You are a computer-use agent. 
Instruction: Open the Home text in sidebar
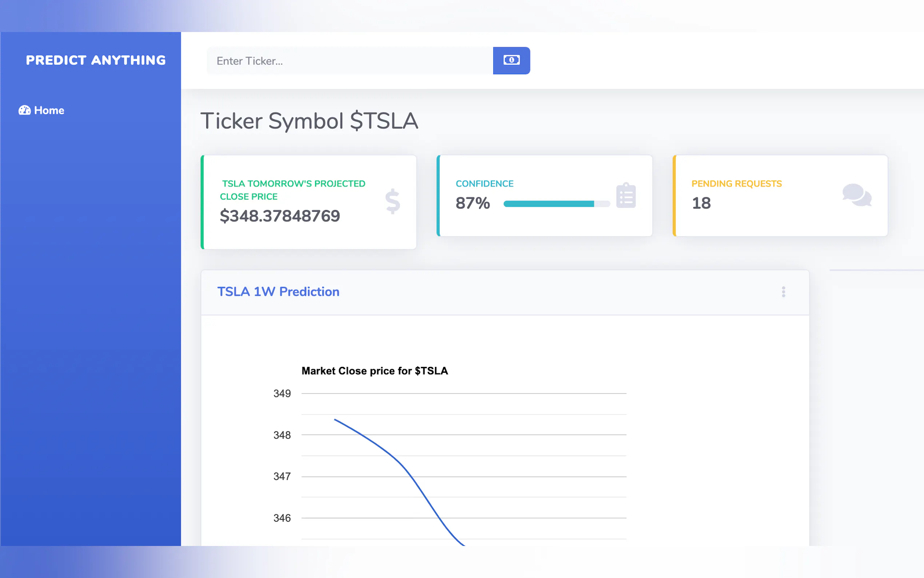(x=49, y=111)
